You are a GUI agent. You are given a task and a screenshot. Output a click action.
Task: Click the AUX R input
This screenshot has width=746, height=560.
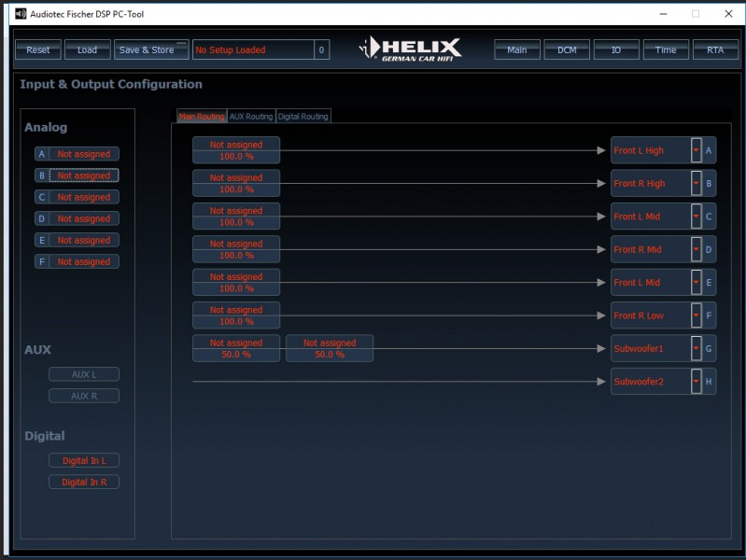84,396
